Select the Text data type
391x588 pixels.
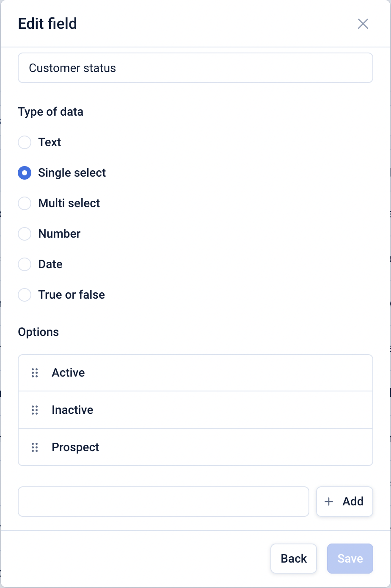[25, 142]
